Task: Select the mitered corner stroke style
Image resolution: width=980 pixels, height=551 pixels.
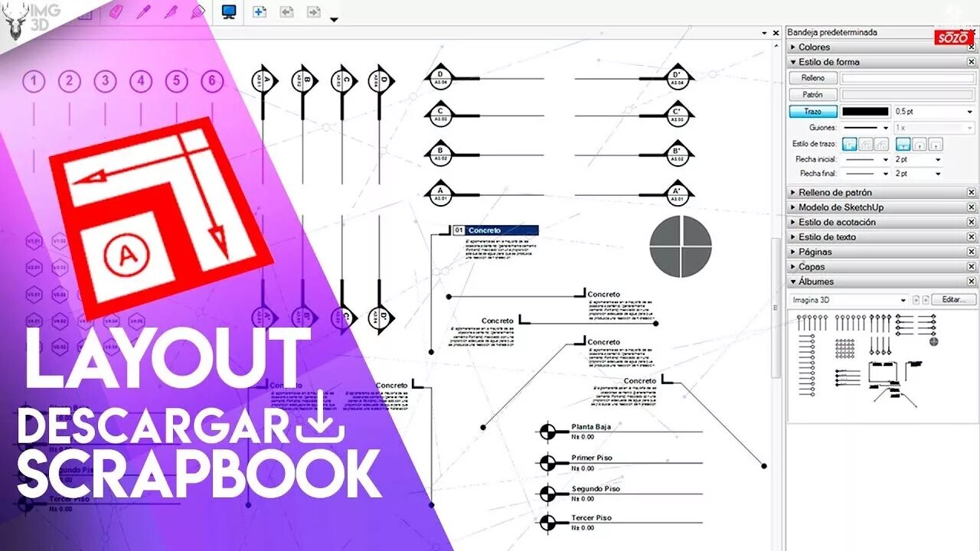Action: click(x=850, y=144)
